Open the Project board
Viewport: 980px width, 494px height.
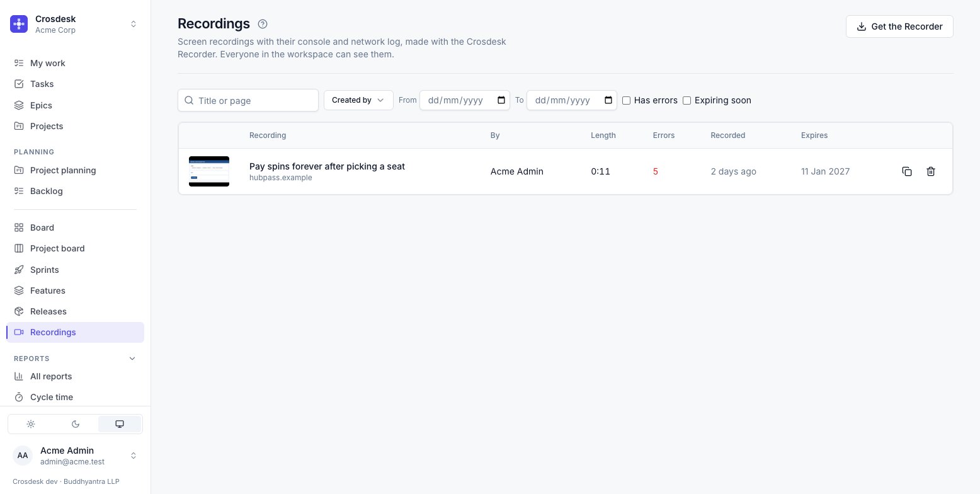pos(76,248)
